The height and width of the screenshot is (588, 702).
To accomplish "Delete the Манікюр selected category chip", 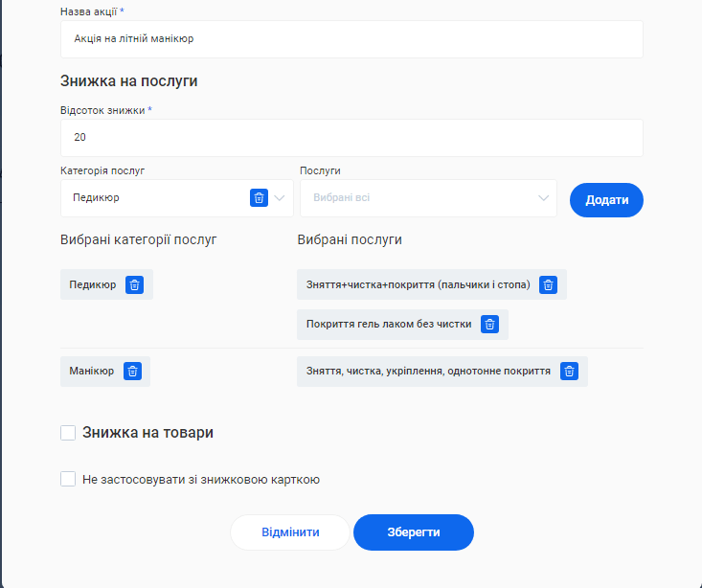I will (132, 371).
